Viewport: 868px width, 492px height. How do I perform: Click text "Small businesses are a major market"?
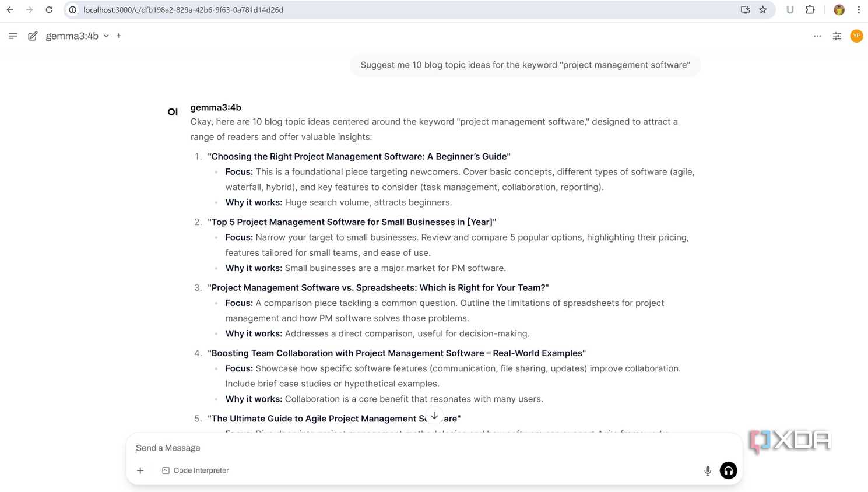(x=359, y=268)
